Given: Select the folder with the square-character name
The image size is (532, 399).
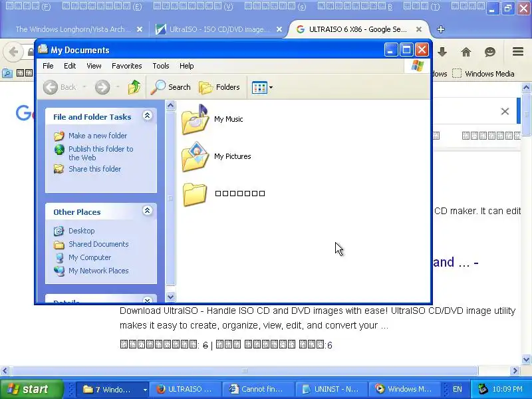Looking at the screenshot, I should 223,194.
